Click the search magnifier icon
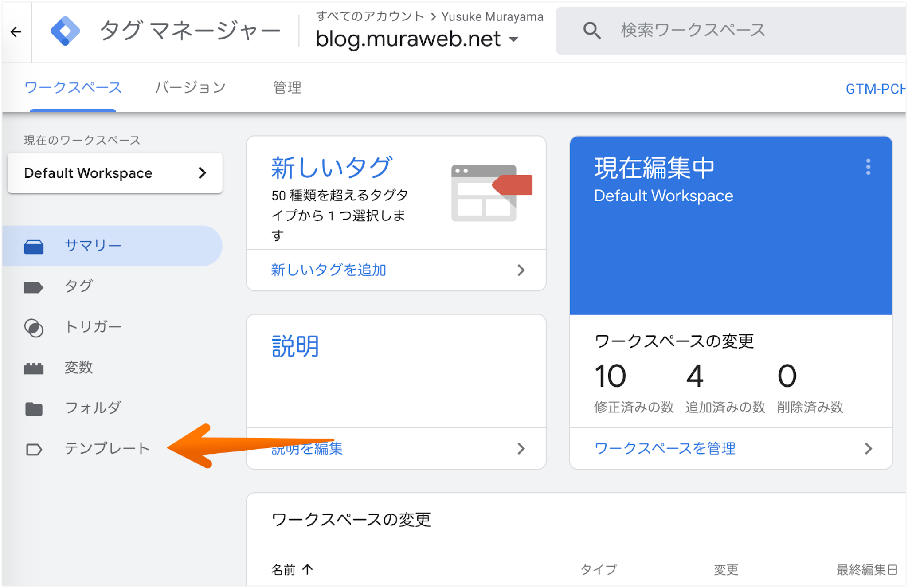Image resolution: width=908 pixels, height=588 pixels. tap(592, 31)
